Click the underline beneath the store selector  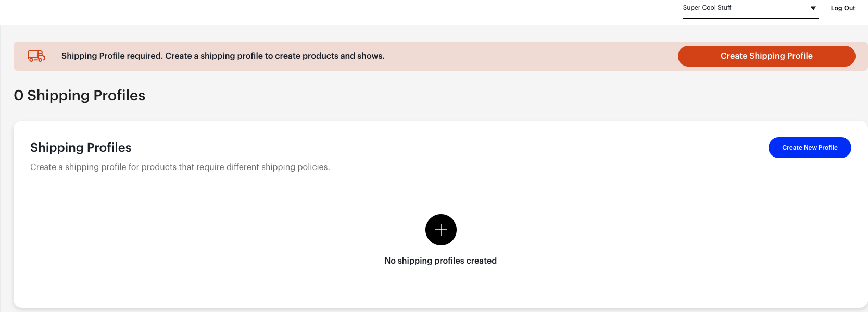[750, 18]
